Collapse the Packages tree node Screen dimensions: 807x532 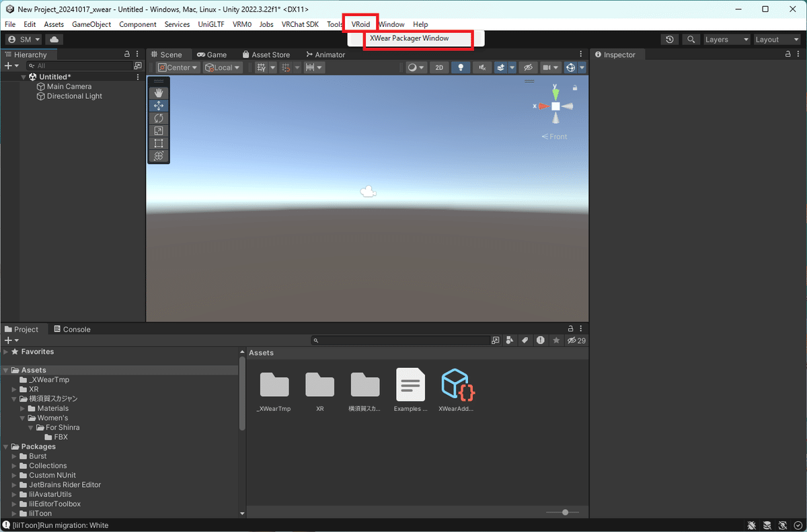(6, 447)
